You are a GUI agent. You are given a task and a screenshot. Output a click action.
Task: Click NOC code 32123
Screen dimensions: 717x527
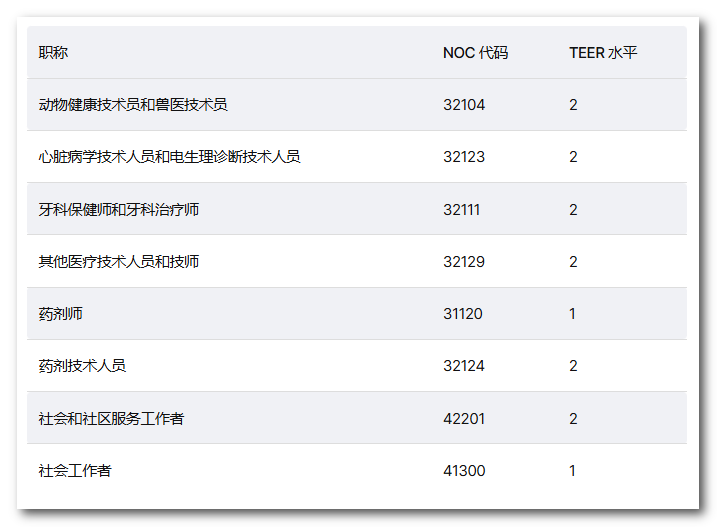(464, 157)
